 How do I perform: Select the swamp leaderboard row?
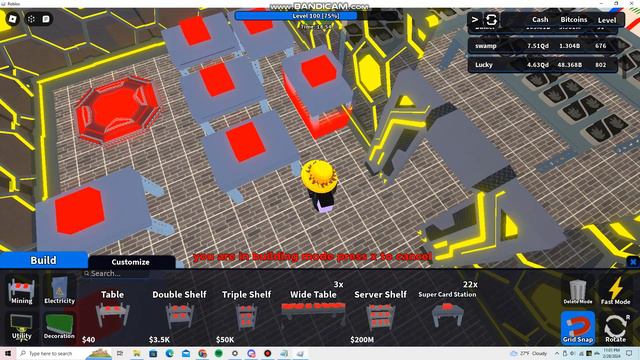542,46
